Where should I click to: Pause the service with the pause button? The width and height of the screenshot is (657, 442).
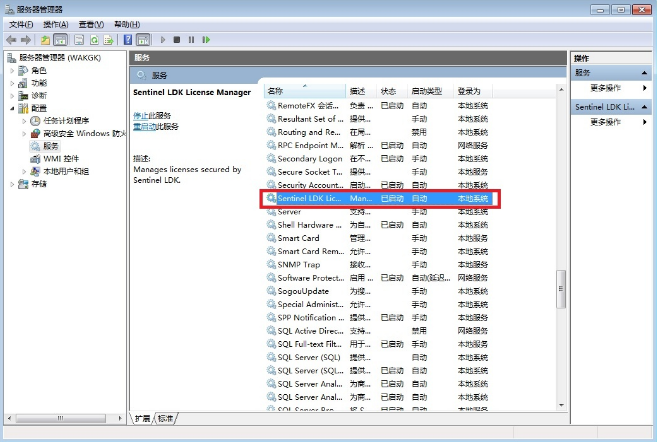(x=191, y=40)
